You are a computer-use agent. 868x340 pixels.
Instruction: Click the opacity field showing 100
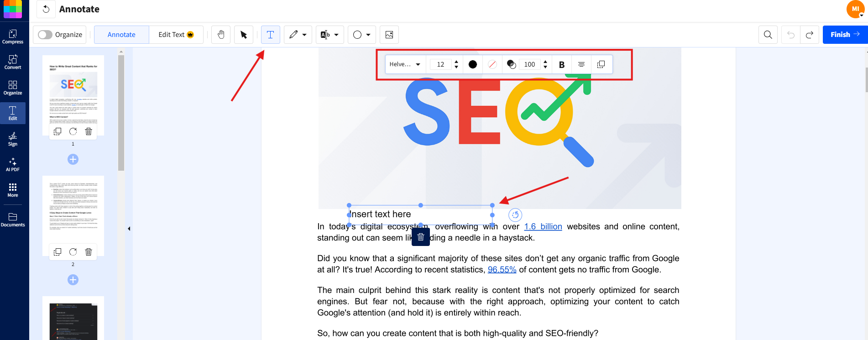pos(529,64)
